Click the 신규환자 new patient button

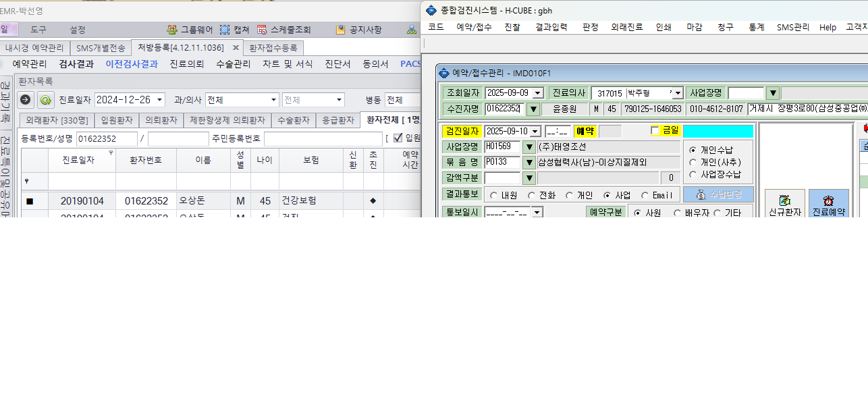pos(785,203)
